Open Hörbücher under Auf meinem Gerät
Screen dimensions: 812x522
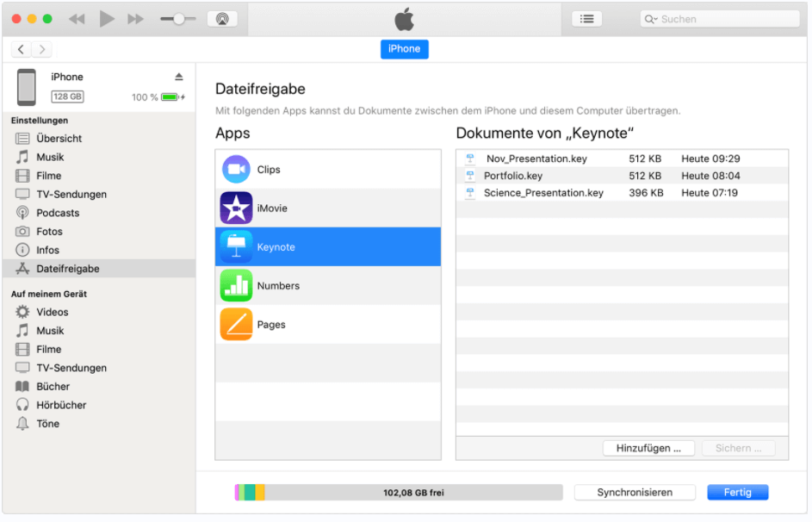tap(60, 405)
